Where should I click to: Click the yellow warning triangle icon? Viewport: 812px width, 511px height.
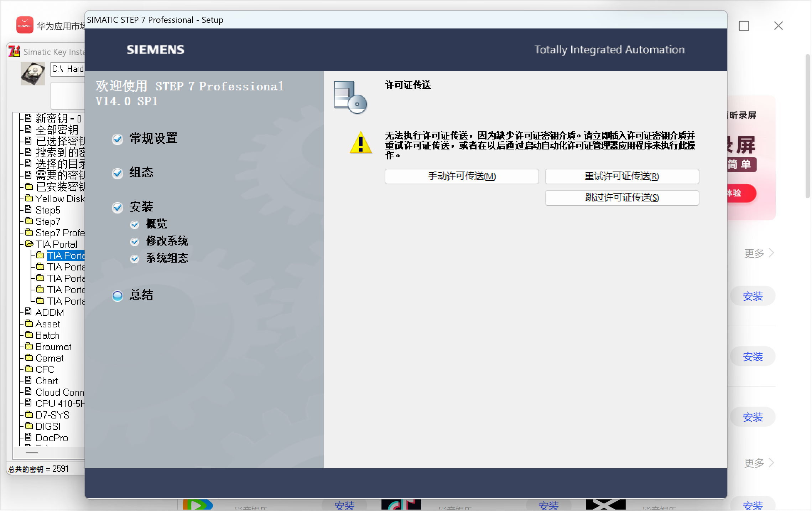coord(361,143)
